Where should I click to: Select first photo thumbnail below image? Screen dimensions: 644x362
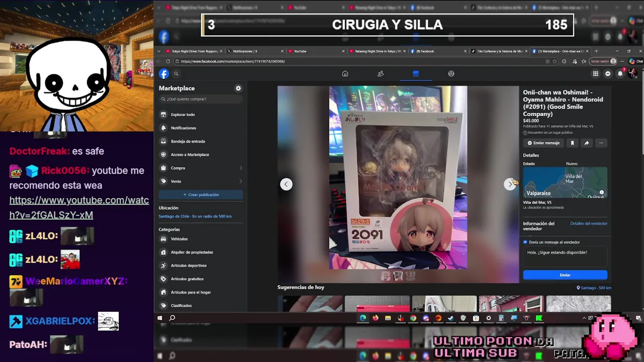[x=386, y=276]
